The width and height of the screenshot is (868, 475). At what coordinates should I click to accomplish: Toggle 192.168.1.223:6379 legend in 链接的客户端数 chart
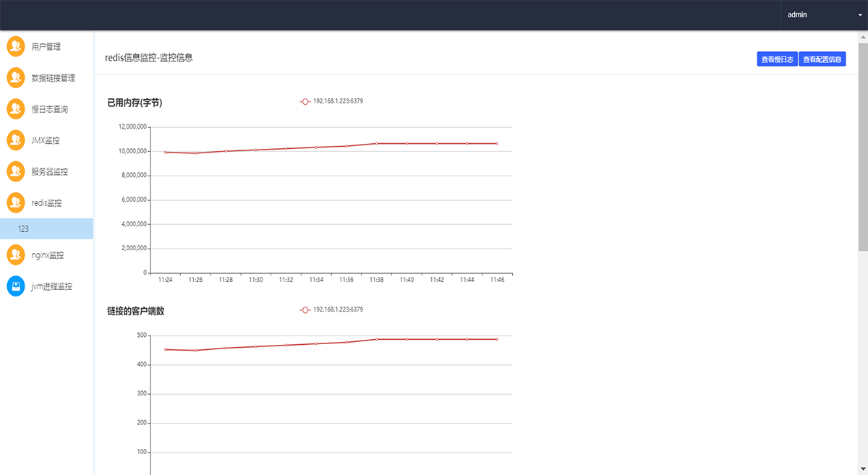coord(332,309)
